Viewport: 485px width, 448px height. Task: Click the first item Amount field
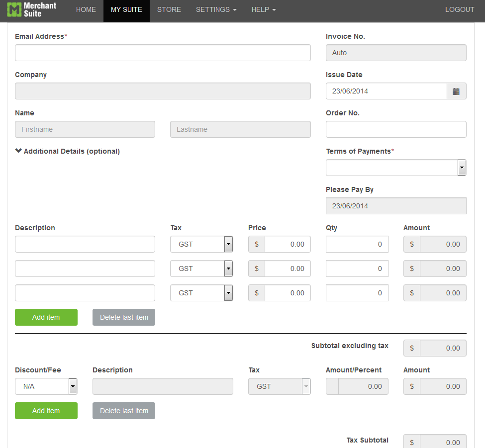pos(443,244)
